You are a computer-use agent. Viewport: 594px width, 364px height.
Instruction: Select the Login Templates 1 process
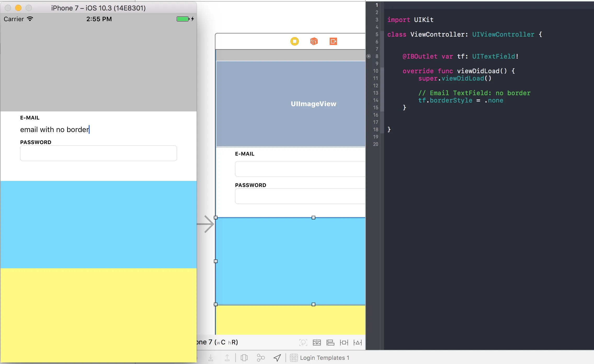pyautogui.click(x=319, y=357)
